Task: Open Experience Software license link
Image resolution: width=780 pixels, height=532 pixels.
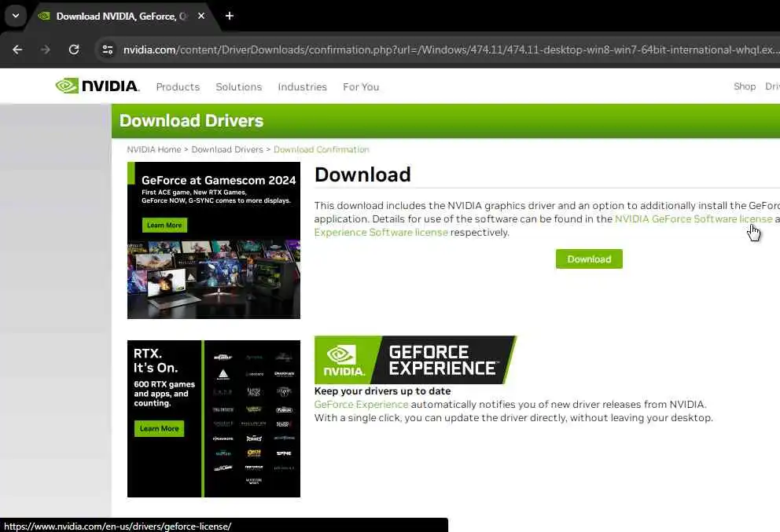Action: click(381, 232)
